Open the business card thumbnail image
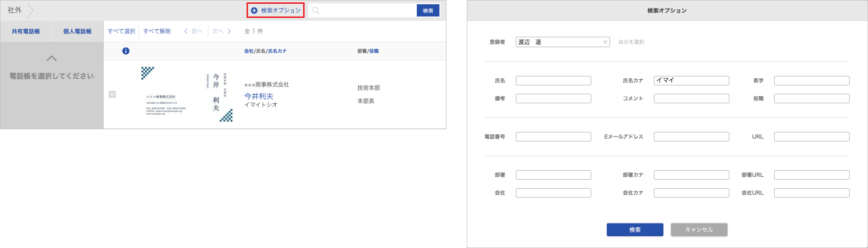The height and width of the screenshot is (248, 868). [187, 94]
